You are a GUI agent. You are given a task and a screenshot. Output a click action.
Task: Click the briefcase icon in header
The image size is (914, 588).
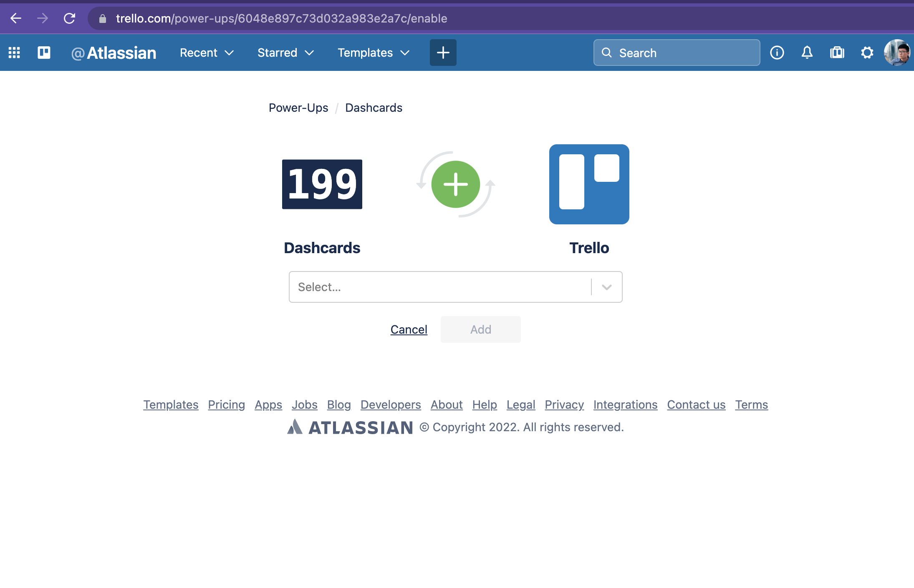(x=837, y=53)
